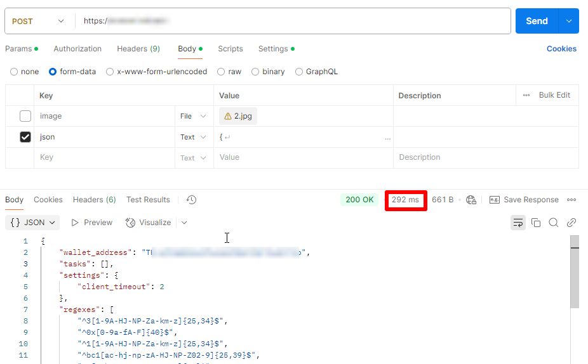Open the response Cookies tab
The image size is (588, 364).
point(48,200)
